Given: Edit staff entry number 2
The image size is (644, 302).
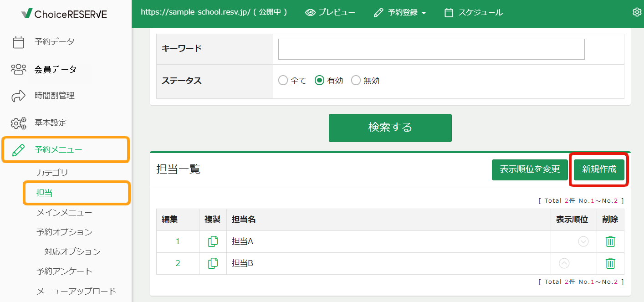Looking at the screenshot, I should pos(178,263).
